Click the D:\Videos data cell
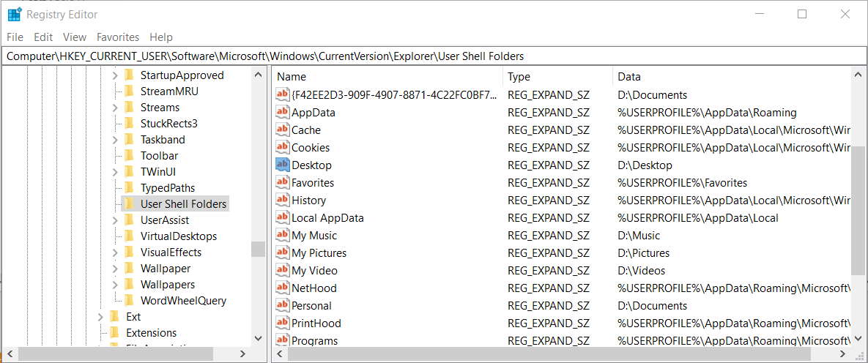Image resolution: width=868 pixels, height=363 pixels. (641, 271)
